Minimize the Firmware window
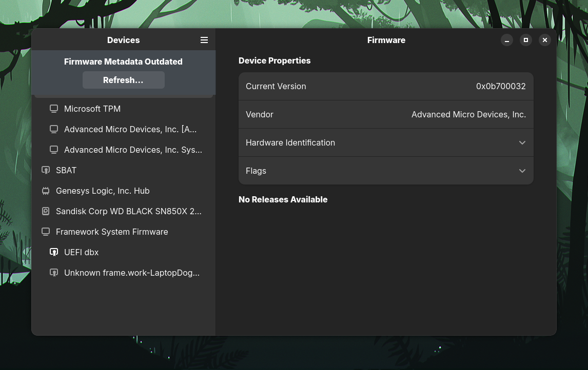Image resolution: width=588 pixels, height=370 pixels. pos(506,40)
